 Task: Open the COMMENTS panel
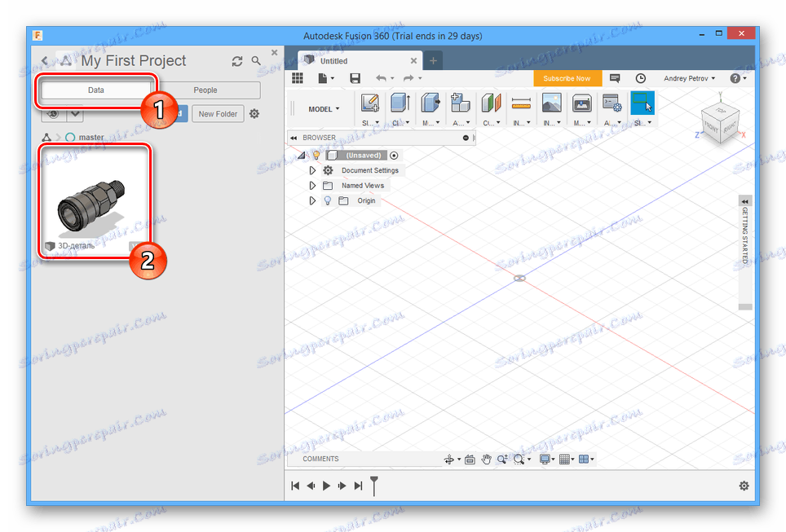coord(320,459)
